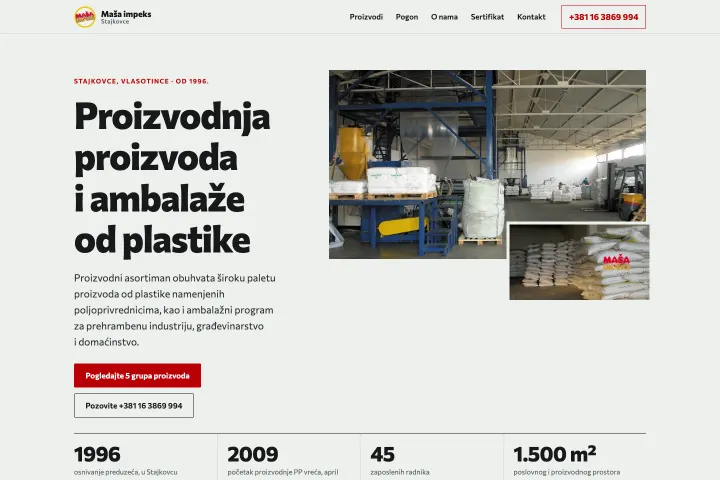Image resolution: width=720 pixels, height=480 pixels.
Task: Open the Kontakt navigation link
Action: tap(531, 17)
